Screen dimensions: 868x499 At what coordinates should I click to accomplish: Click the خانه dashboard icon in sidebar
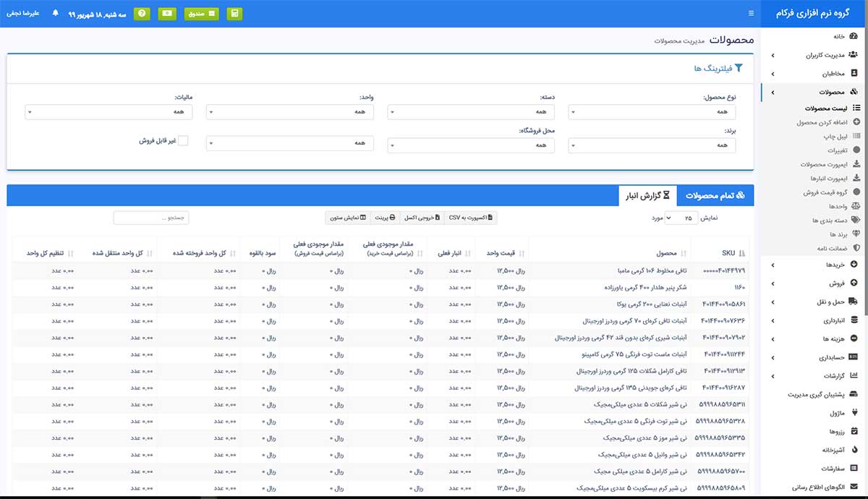(x=854, y=36)
